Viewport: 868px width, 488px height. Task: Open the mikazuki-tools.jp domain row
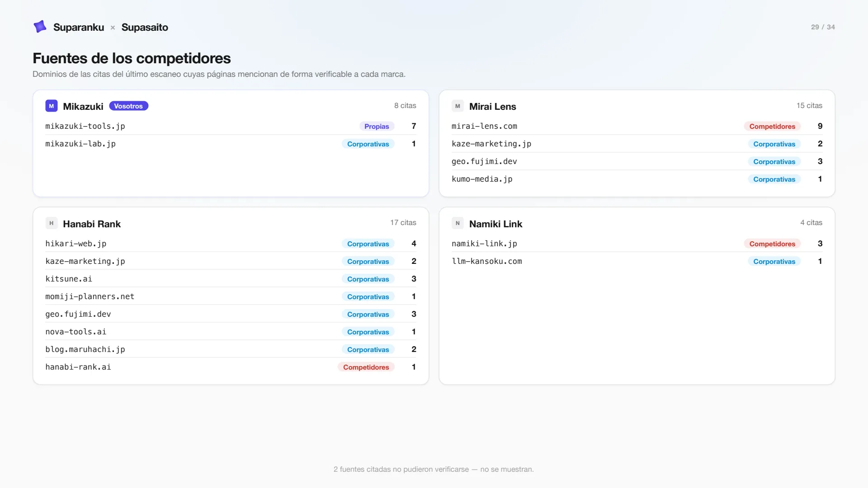click(x=231, y=126)
